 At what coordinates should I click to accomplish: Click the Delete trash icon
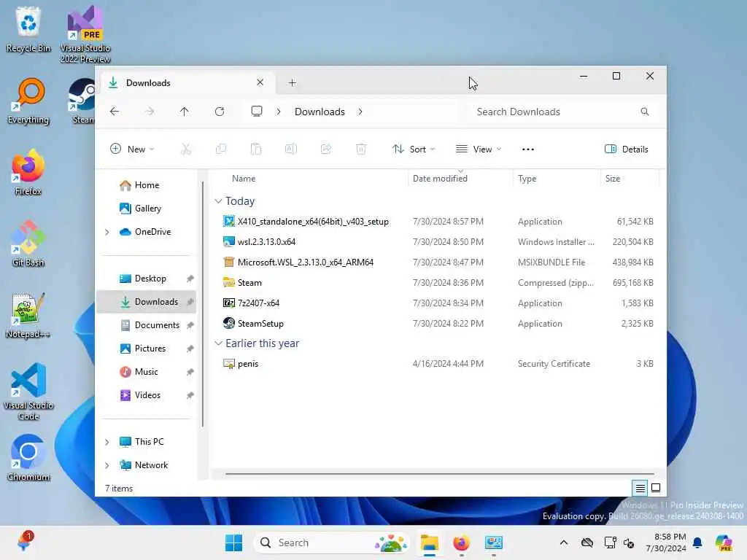click(x=361, y=149)
